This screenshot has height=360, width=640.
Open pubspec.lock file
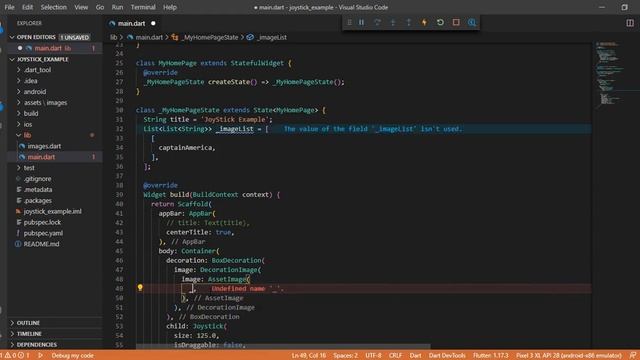coord(42,222)
